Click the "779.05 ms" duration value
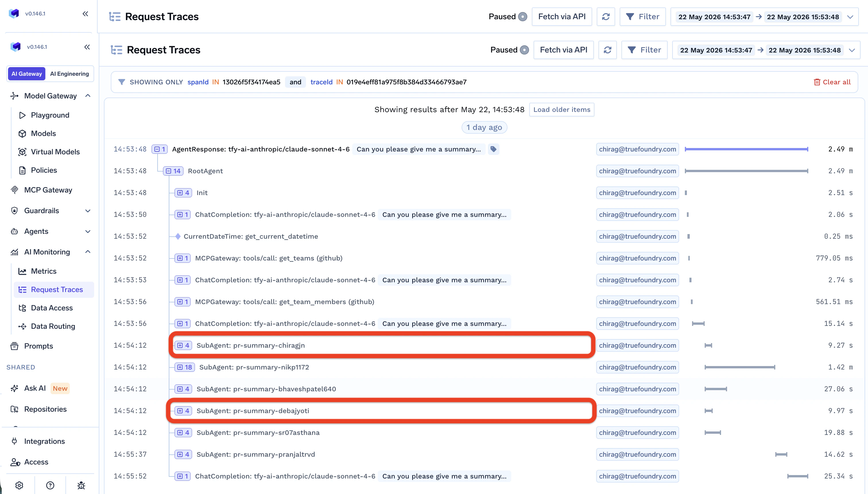The image size is (868, 494). coord(834,258)
